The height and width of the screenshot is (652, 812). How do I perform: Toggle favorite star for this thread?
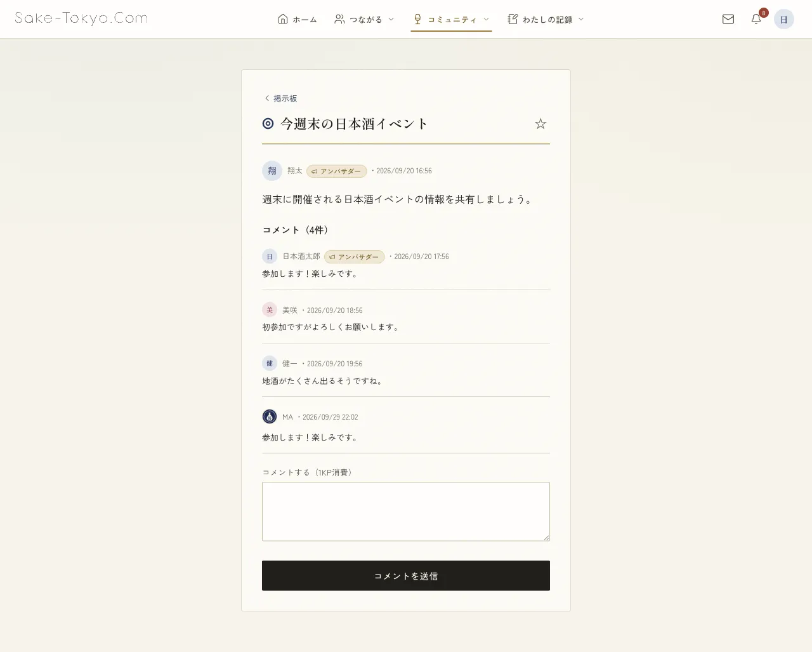[x=540, y=124]
